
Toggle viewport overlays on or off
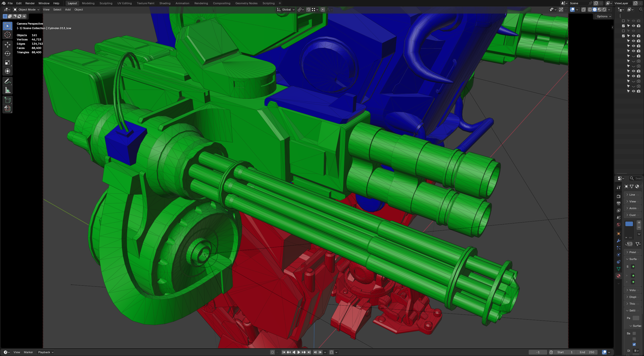(x=572, y=10)
